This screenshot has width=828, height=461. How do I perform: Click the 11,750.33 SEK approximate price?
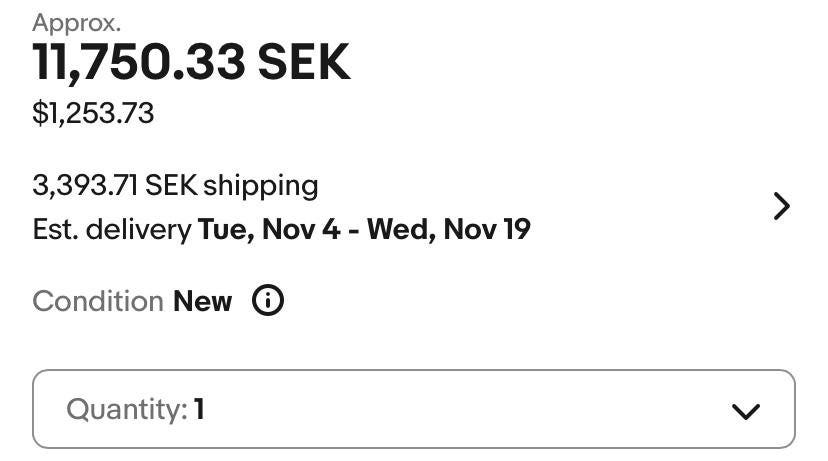[x=191, y=63]
